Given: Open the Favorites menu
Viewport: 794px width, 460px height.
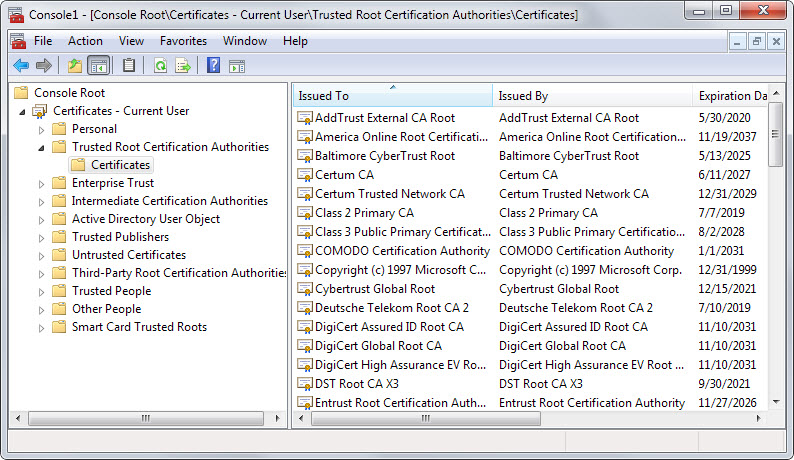Looking at the screenshot, I should (183, 41).
